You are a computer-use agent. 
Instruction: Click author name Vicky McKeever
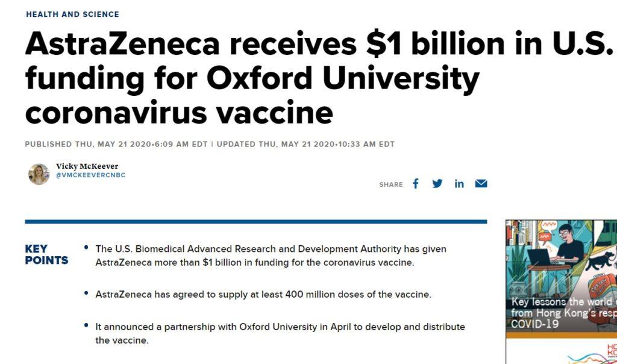tap(87, 166)
